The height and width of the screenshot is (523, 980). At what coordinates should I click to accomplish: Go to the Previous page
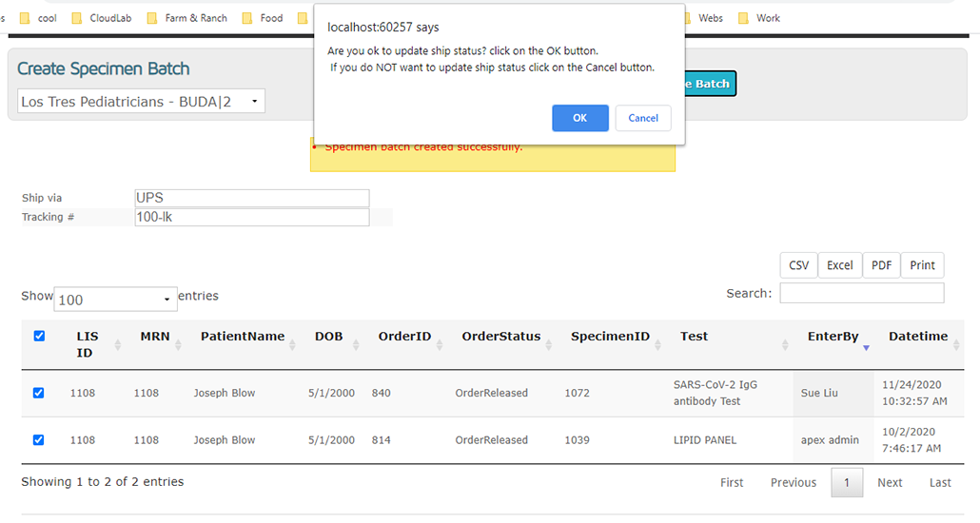click(794, 482)
